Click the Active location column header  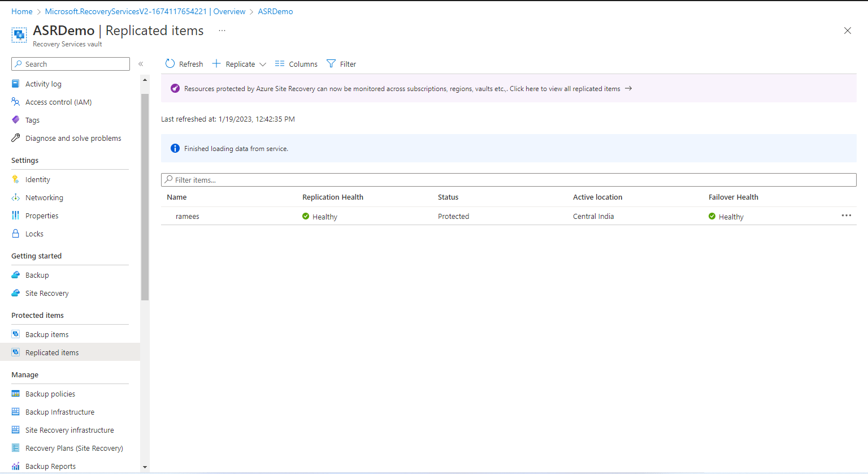[x=597, y=197]
